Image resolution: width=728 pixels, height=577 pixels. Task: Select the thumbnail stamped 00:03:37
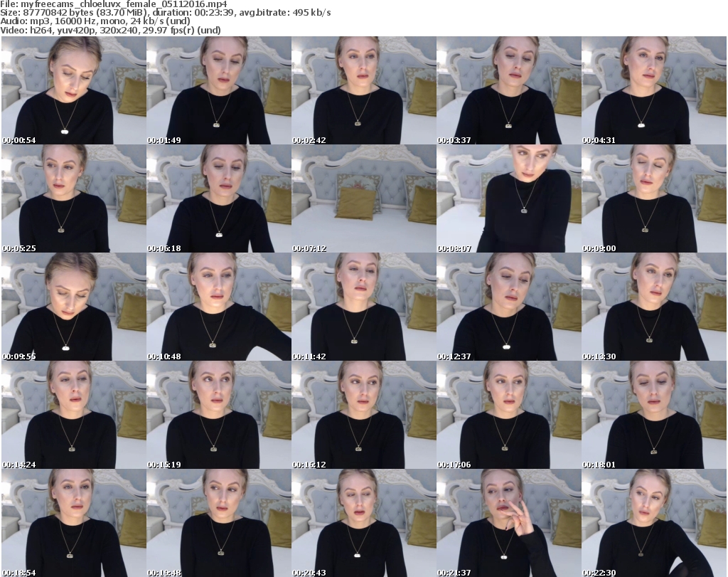[x=509, y=90]
